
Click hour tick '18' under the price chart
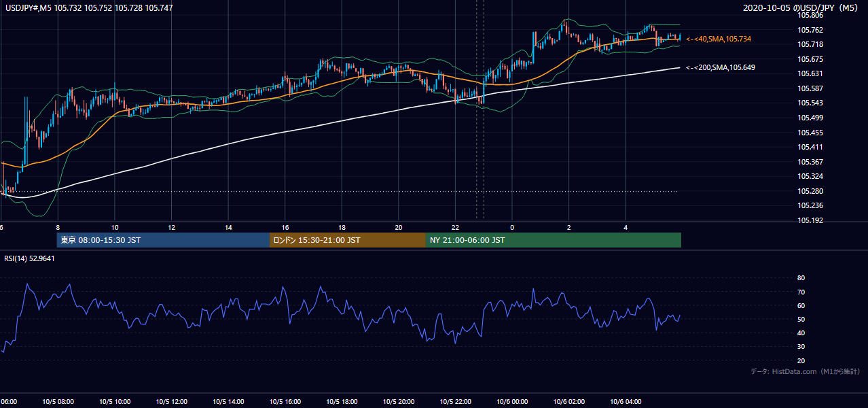[342, 227]
